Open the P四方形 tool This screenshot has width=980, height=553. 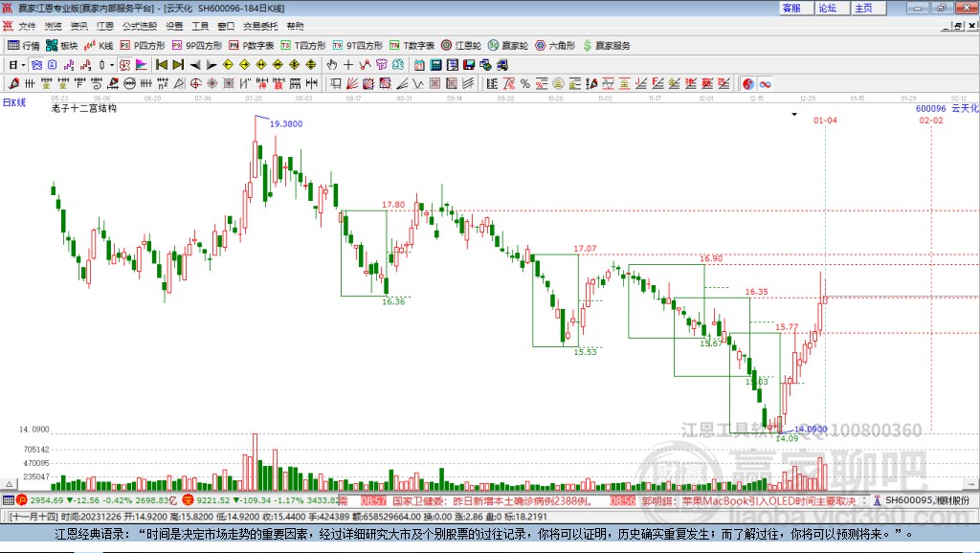coord(143,46)
